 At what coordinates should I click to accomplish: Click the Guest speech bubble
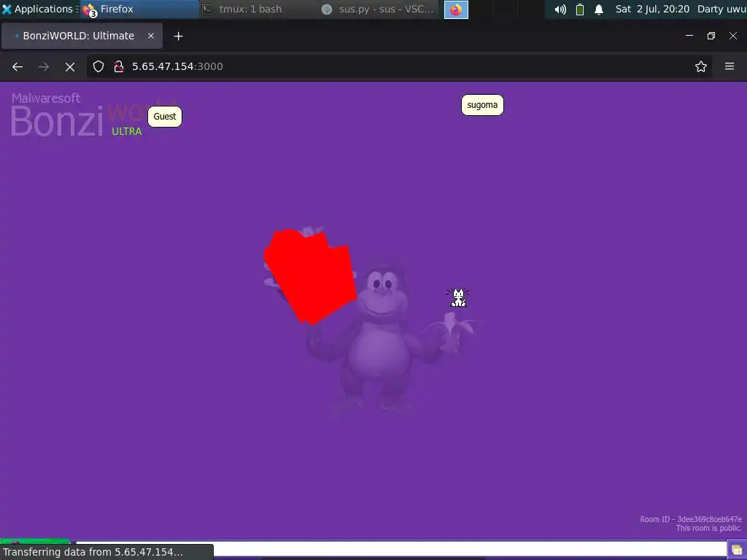(165, 117)
